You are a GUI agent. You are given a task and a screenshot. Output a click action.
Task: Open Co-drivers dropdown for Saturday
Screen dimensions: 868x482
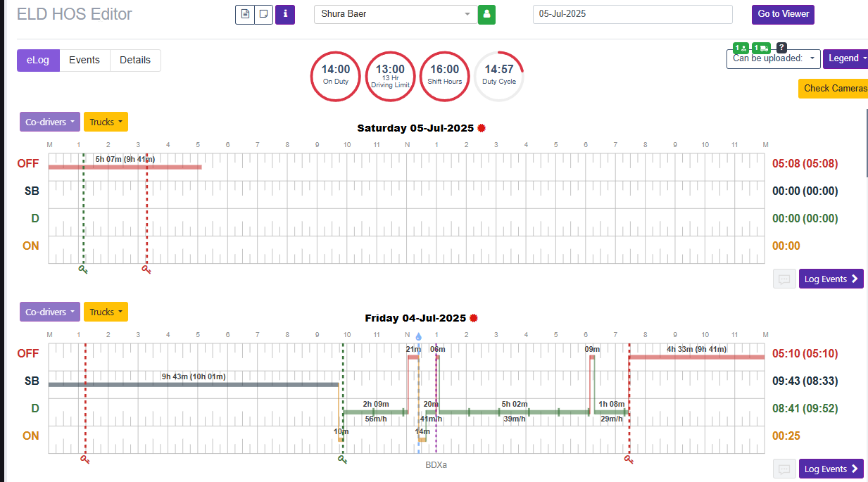pyautogui.click(x=50, y=122)
